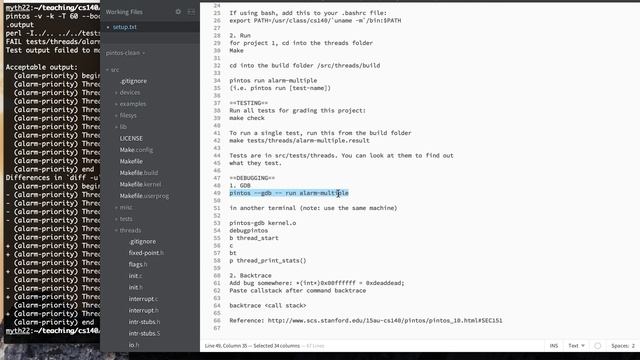Expand the misc folder
This screenshot has width=640, height=360.
pos(124,207)
